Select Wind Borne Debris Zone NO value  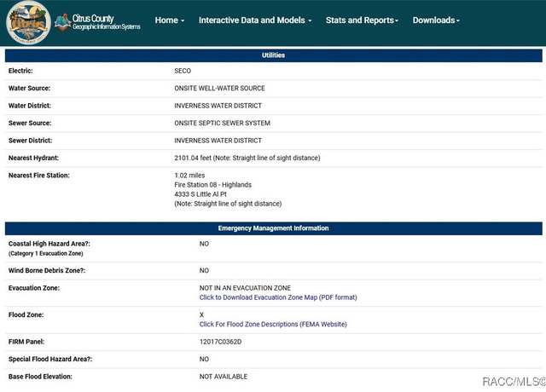[x=204, y=271]
